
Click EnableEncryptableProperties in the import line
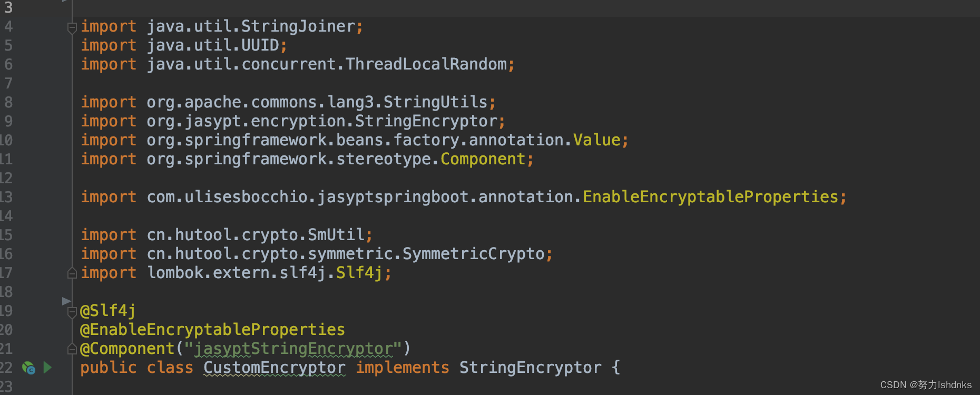[x=711, y=197]
